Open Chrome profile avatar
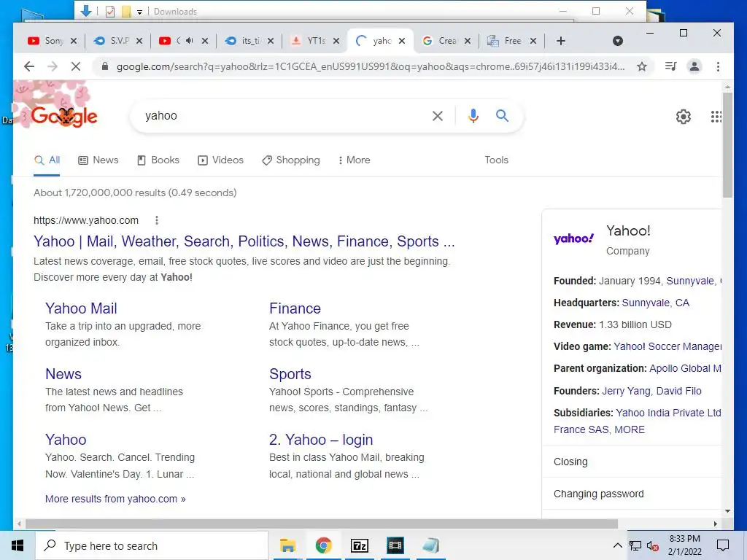The width and height of the screenshot is (747, 560). click(x=694, y=66)
